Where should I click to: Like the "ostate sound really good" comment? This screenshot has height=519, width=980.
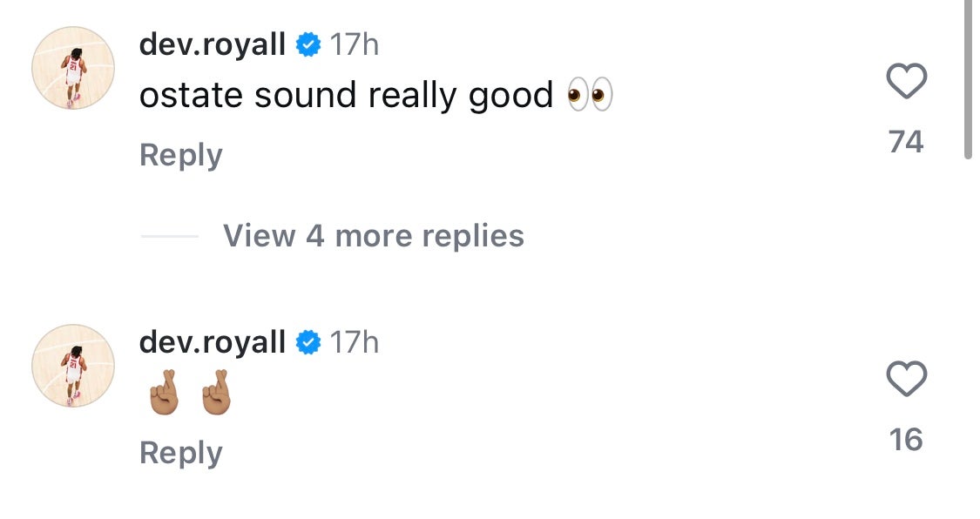906,83
